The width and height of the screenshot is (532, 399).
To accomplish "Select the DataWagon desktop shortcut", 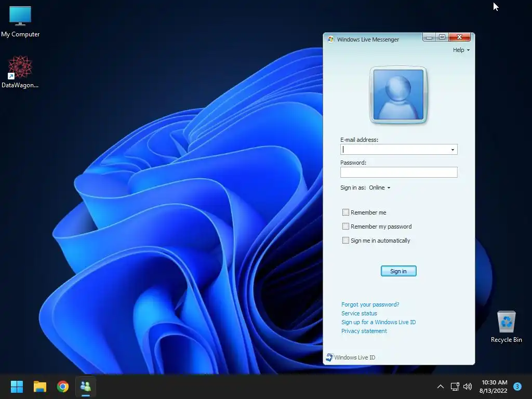I will coord(20,72).
